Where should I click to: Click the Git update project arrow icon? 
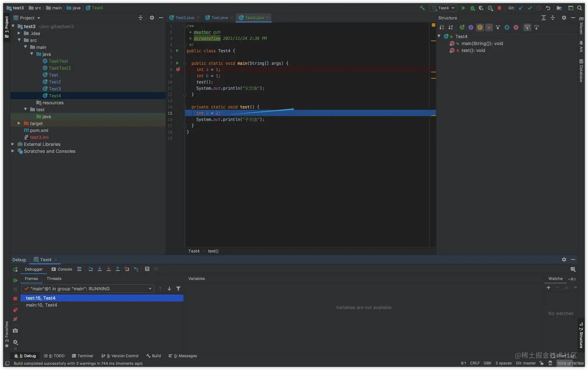[x=521, y=8]
